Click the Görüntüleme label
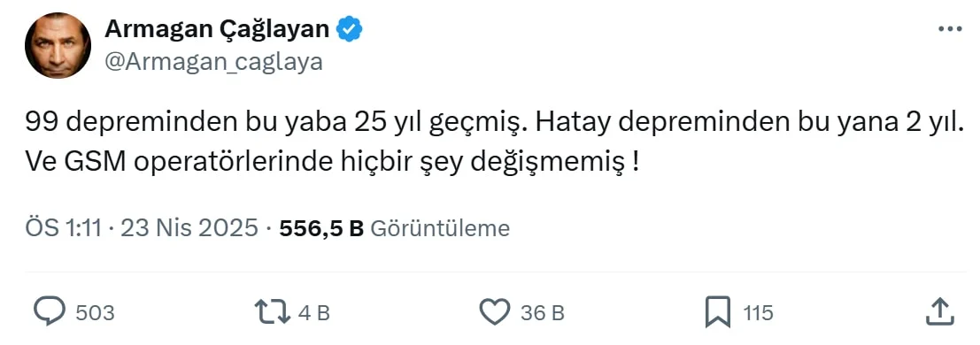980x345 pixels. (x=441, y=229)
